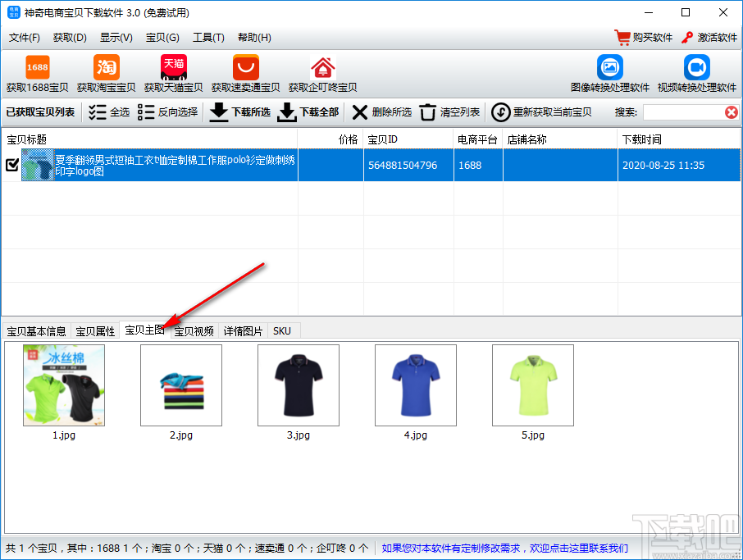
Task: Sort by 价格 column header
Action: coord(330,139)
